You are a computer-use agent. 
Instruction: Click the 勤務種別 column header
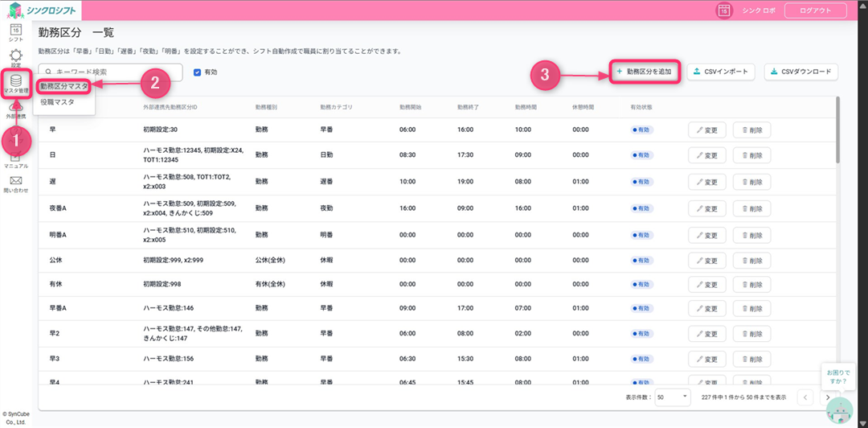click(266, 106)
